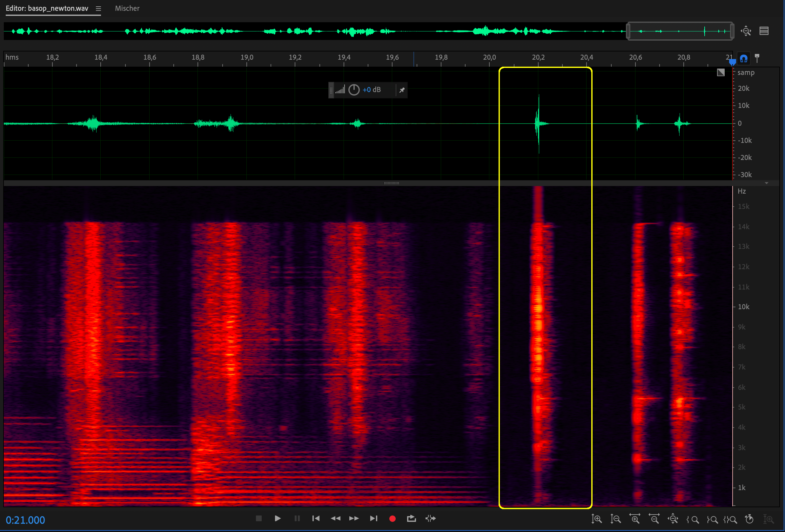Toggle the skip selection button
The image size is (785, 532).
430,518
